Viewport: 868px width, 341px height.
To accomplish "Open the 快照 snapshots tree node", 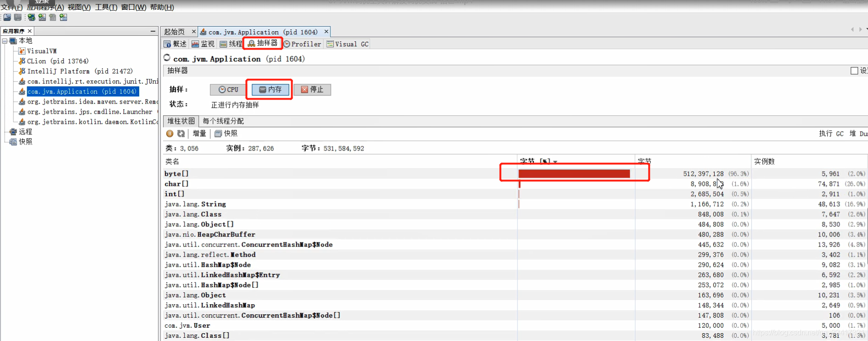I will 21,142.
